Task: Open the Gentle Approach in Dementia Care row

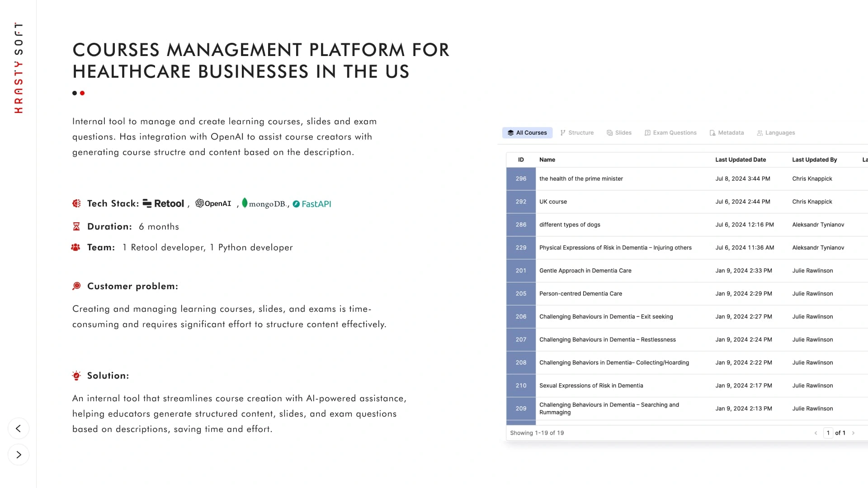Action: tap(687, 271)
